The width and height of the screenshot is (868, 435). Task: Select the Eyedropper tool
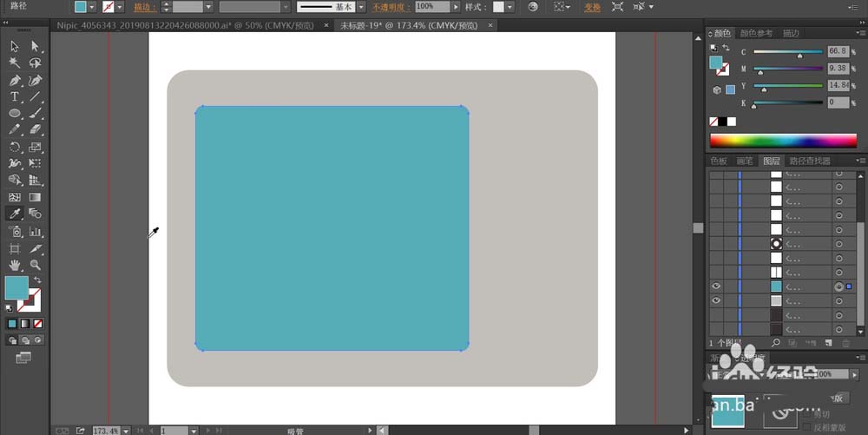coord(15,214)
